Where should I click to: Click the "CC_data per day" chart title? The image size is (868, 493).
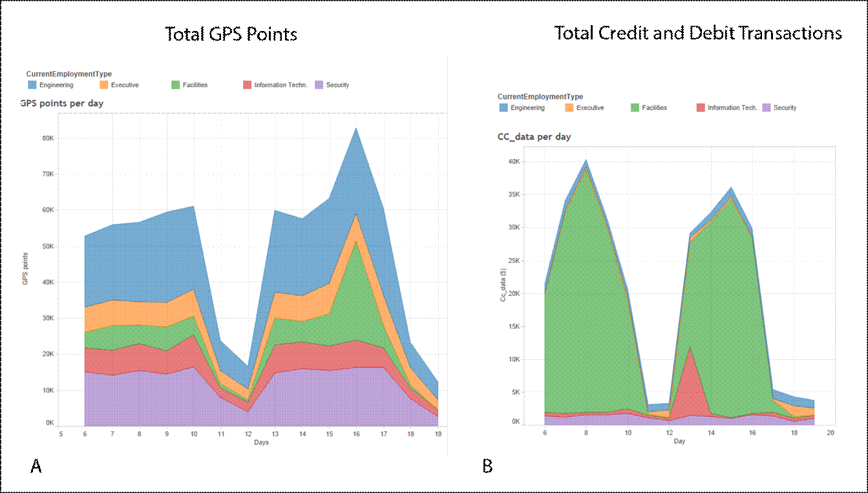click(x=534, y=137)
